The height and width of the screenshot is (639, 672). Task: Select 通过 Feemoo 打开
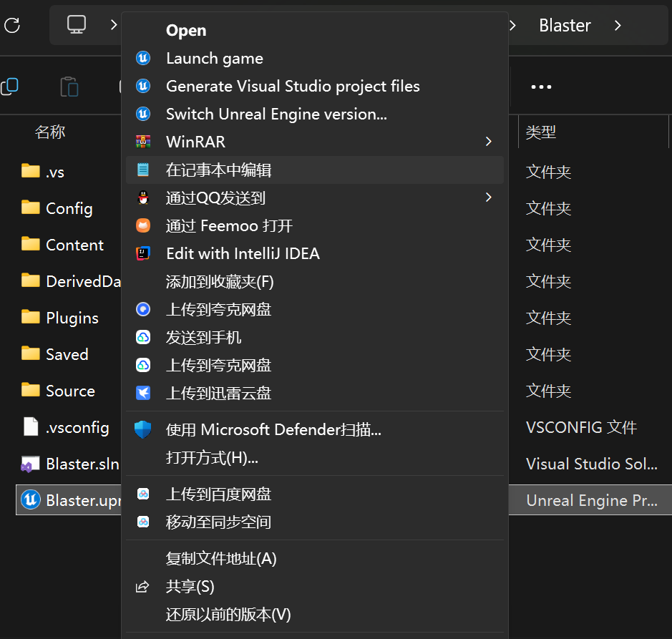click(x=315, y=225)
